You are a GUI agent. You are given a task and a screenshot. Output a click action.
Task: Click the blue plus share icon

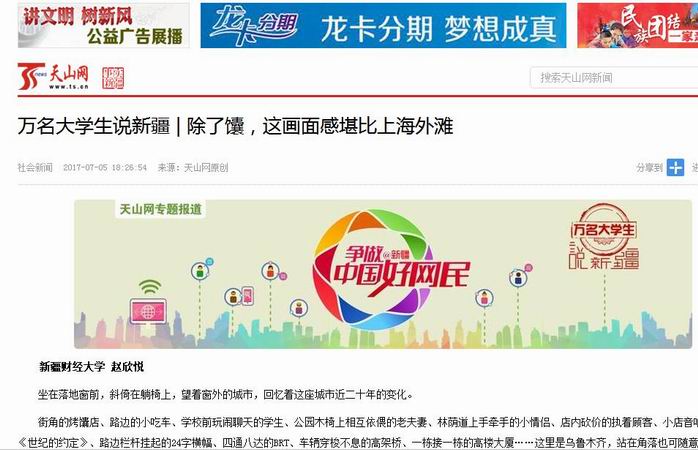click(675, 167)
